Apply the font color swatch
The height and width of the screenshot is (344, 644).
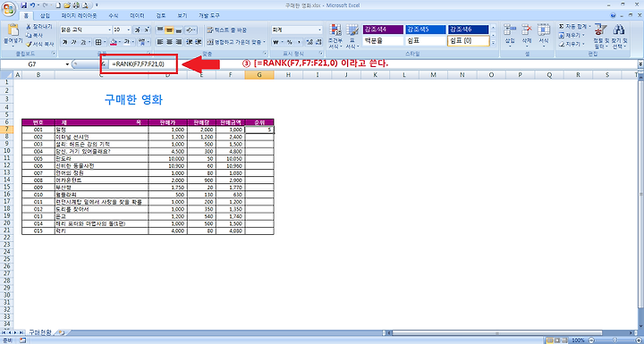pyautogui.click(x=128, y=42)
